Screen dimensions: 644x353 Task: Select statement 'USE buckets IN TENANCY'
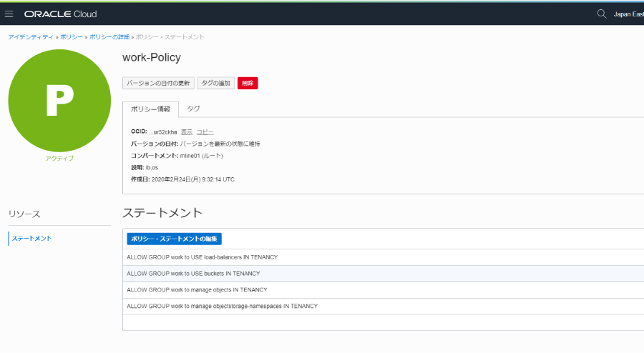coord(384,274)
